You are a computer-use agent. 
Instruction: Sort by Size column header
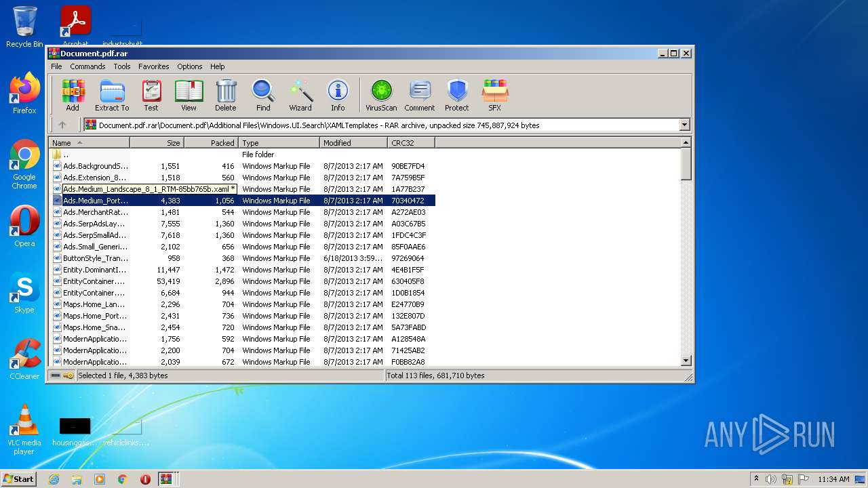coord(157,143)
